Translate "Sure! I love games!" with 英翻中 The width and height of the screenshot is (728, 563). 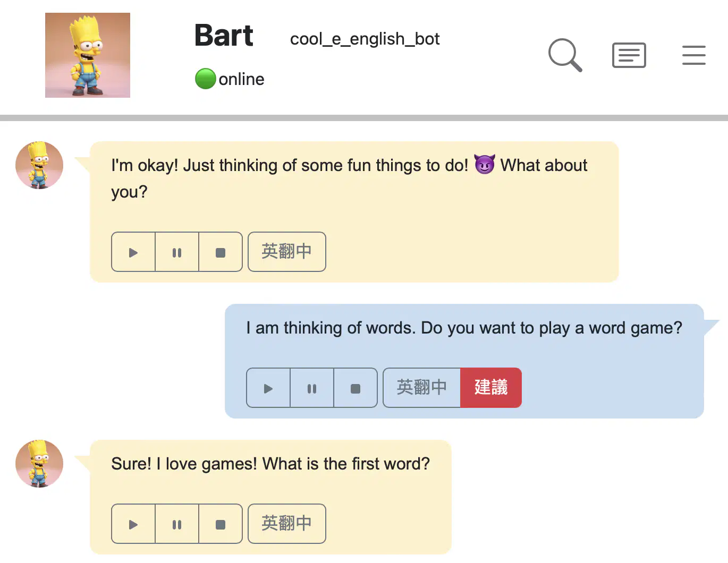(x=287, y=524)
